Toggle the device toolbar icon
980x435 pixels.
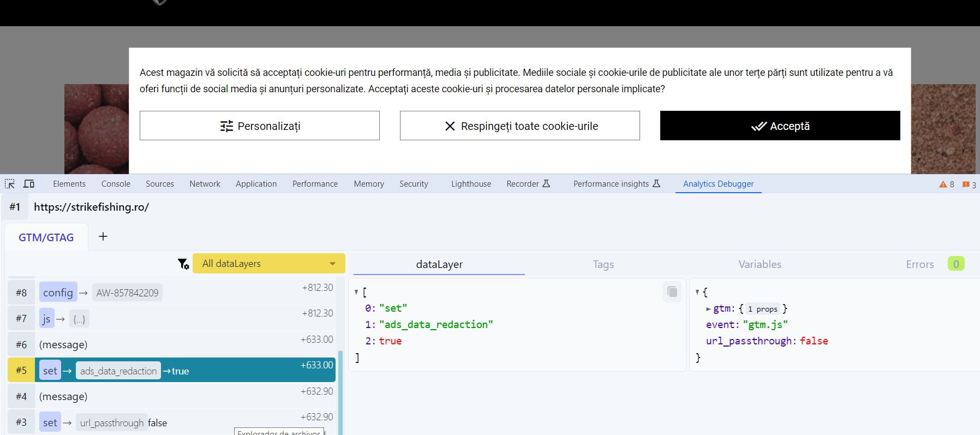29,184
